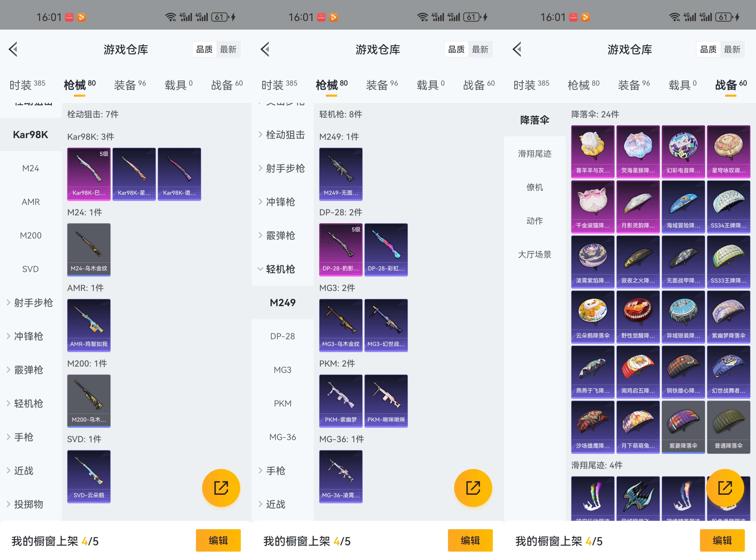This screenshot has height=560, width=756.
Task: Tap the back arrow in middle screen
Action: 265,49
